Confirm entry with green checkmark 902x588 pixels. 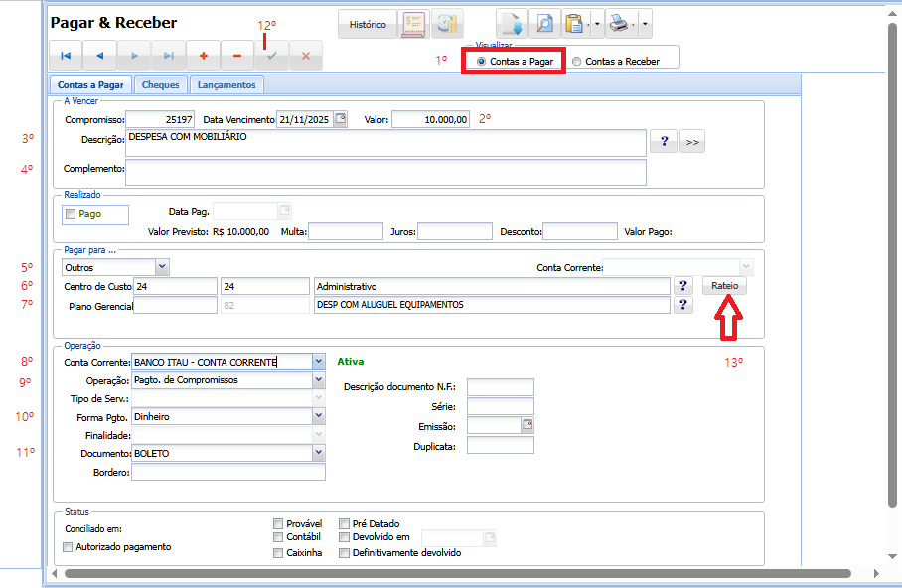click(271, 56)
